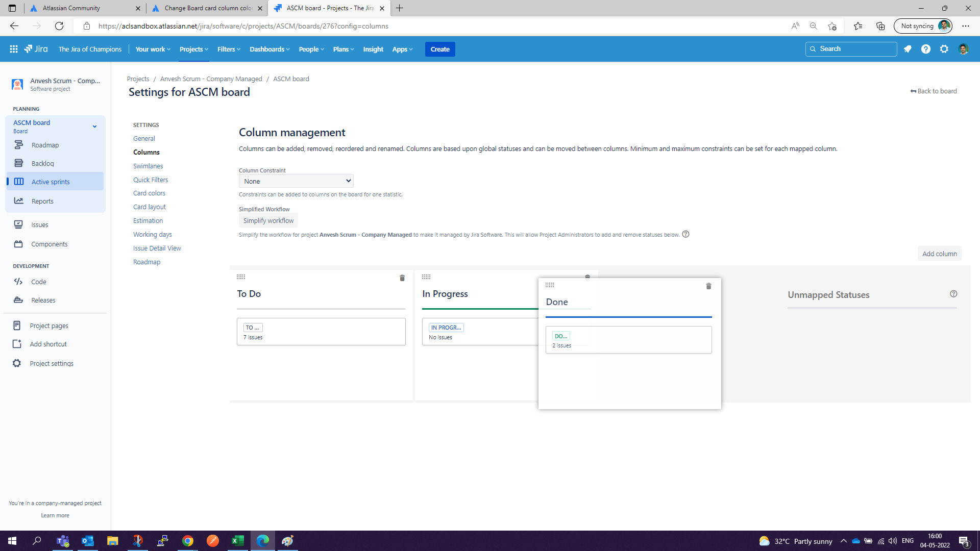980x551 pixels.
Task: Switch to the Swimlanes settings
Action: [148, 166]
